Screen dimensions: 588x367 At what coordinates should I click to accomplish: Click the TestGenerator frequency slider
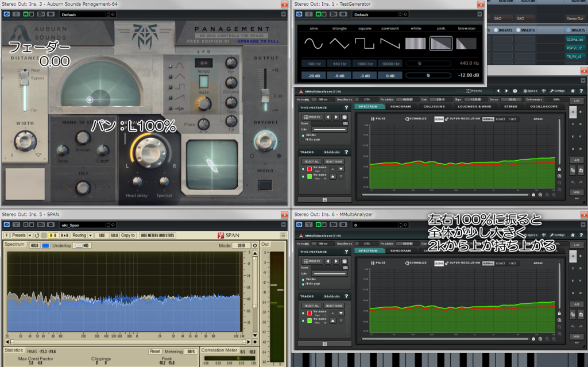(428, 63)
